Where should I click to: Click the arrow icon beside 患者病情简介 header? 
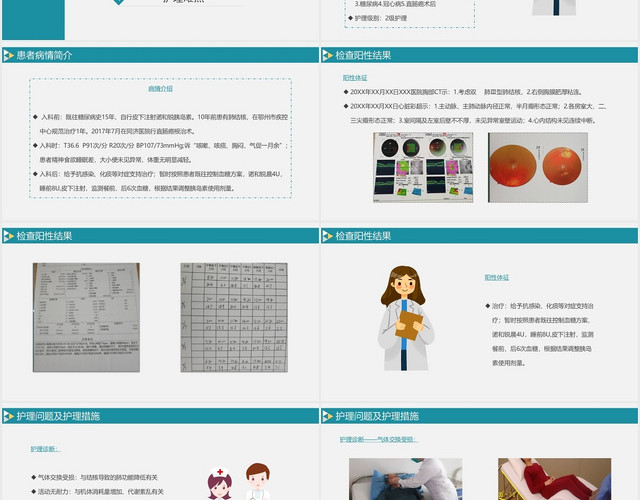9,56
